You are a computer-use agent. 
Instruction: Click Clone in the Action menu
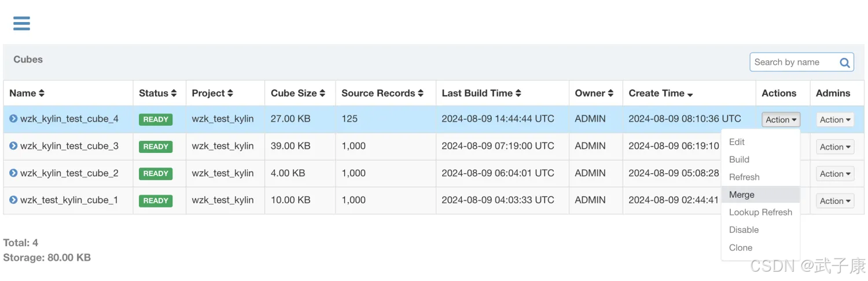(741, 247)
